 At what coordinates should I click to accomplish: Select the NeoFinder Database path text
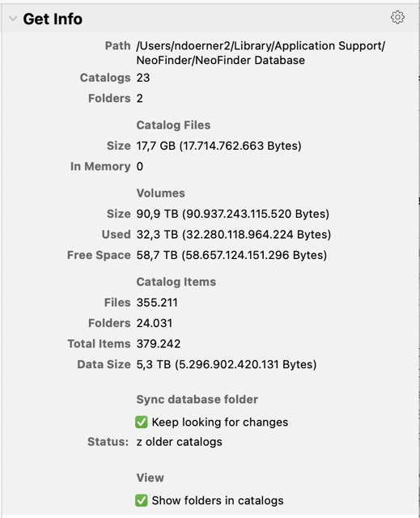coord(261,53)
